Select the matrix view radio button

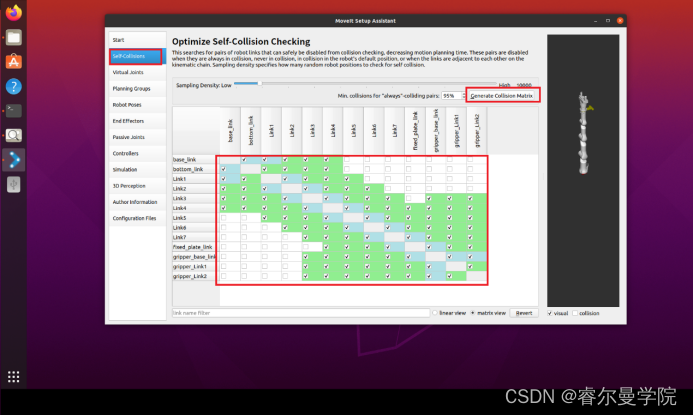point(472,313)
